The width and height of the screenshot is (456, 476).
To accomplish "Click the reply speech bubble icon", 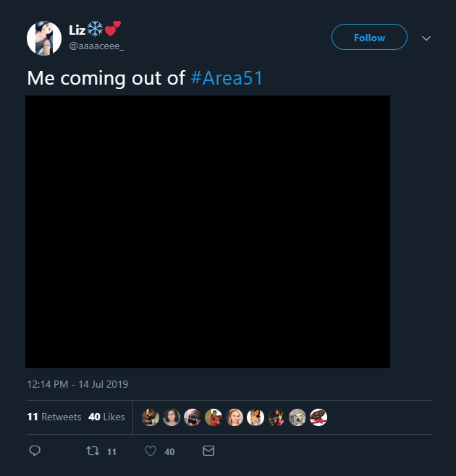I will pyautogui.click(x=35, y=451).
